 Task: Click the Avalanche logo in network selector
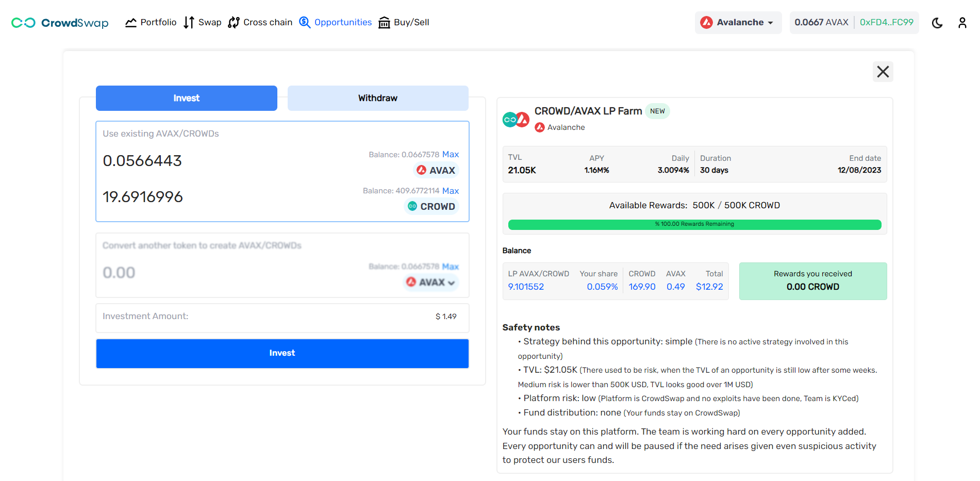tap(707, 23)
